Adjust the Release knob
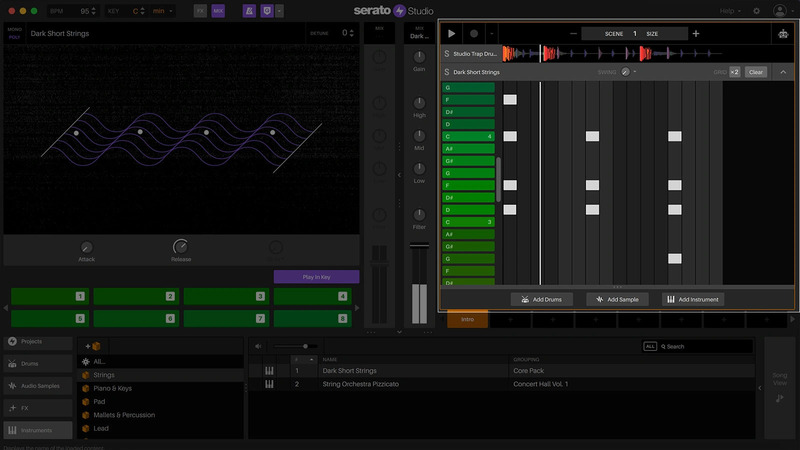Image resolution: width=800 pixels, height=450 pixels. pyautogui.click(x=180, y=247)
